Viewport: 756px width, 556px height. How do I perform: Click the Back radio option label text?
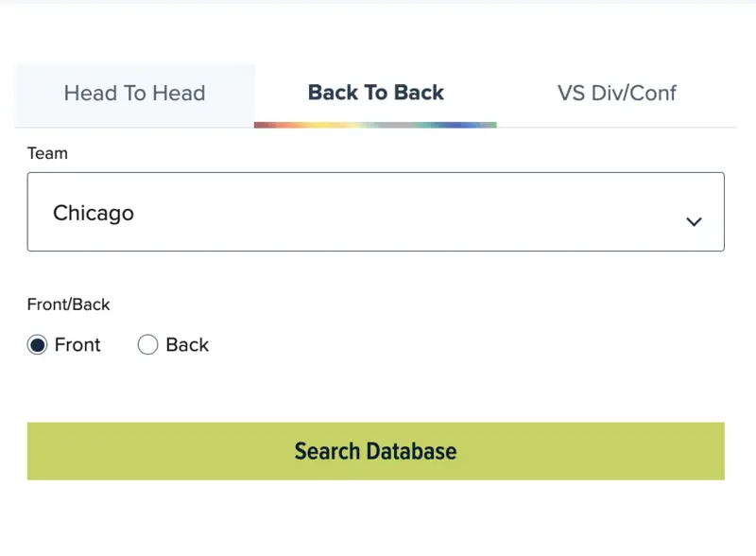[x=187, y=345]
